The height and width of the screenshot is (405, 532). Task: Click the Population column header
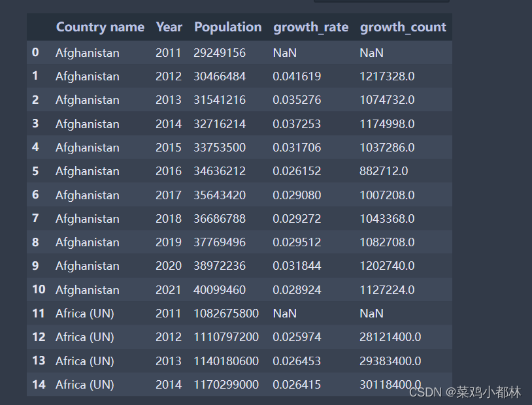click(x=227, y=27)
